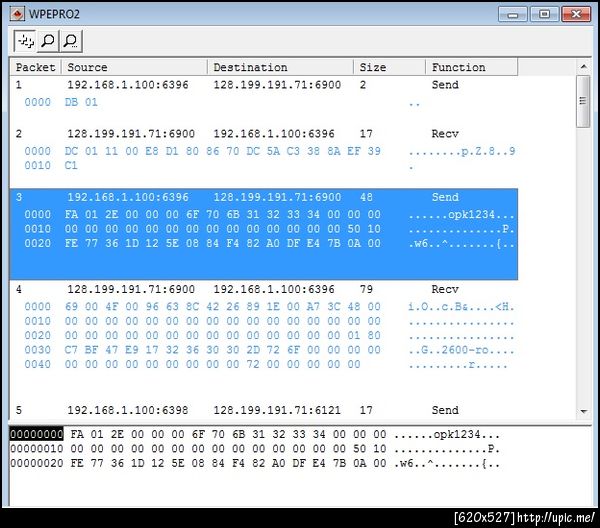Click packet 4 hex line starting 'C7 BF 47'
This screenshot has width=600, height=528.
tap(223, 350)
